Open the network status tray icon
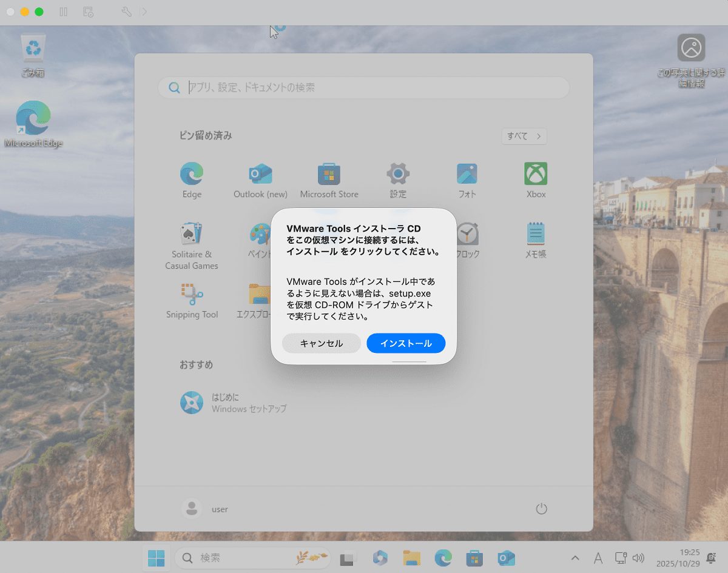The height and width of the screenshot is (573, 728). pos(621,558)
